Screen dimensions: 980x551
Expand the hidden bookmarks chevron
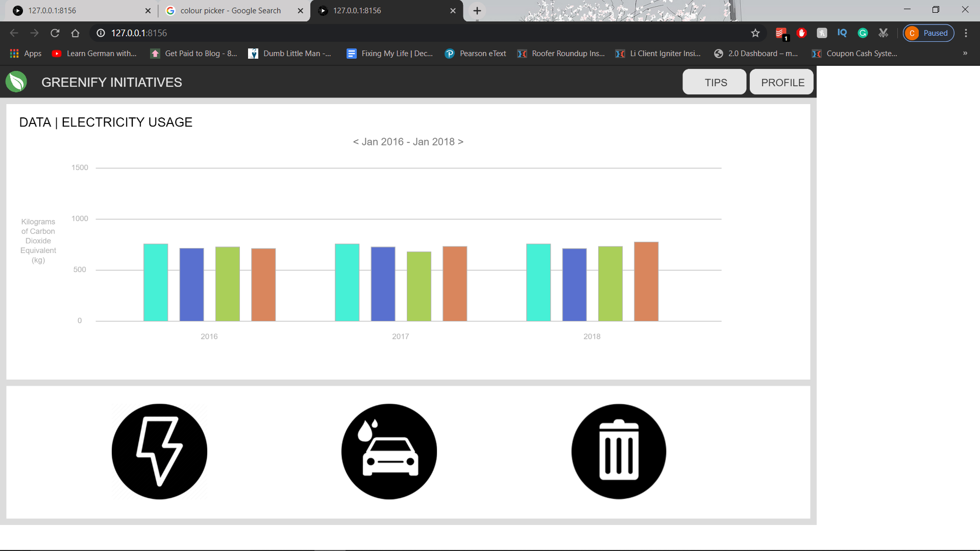[x=965, y=53]
